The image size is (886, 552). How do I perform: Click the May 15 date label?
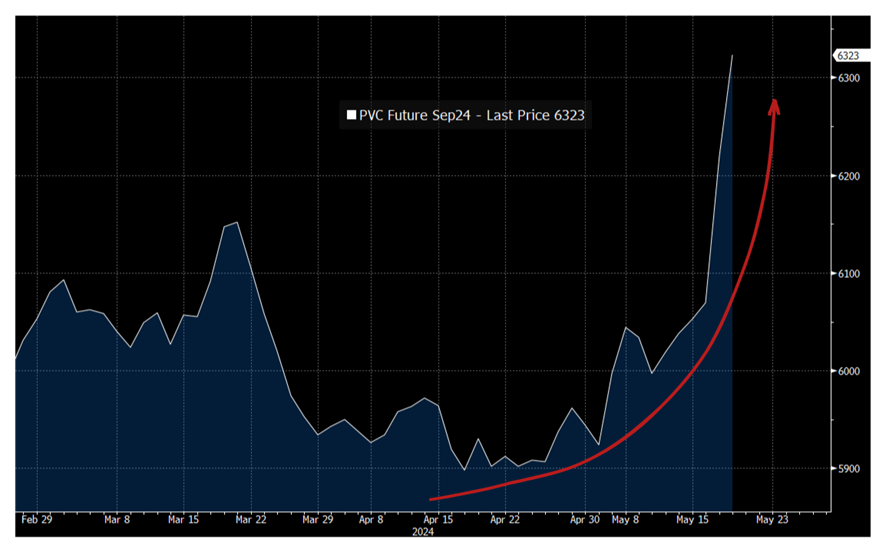pos(692,519)
